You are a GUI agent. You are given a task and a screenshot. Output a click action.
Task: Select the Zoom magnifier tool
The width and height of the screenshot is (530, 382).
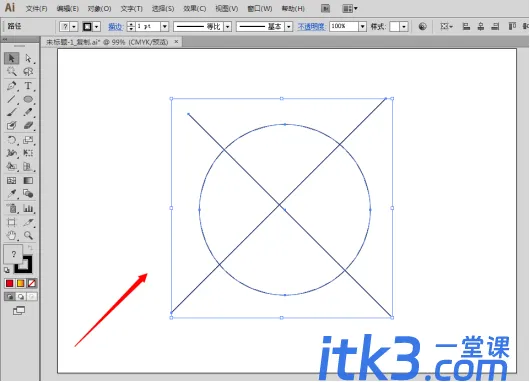click(x=28, y=235)
